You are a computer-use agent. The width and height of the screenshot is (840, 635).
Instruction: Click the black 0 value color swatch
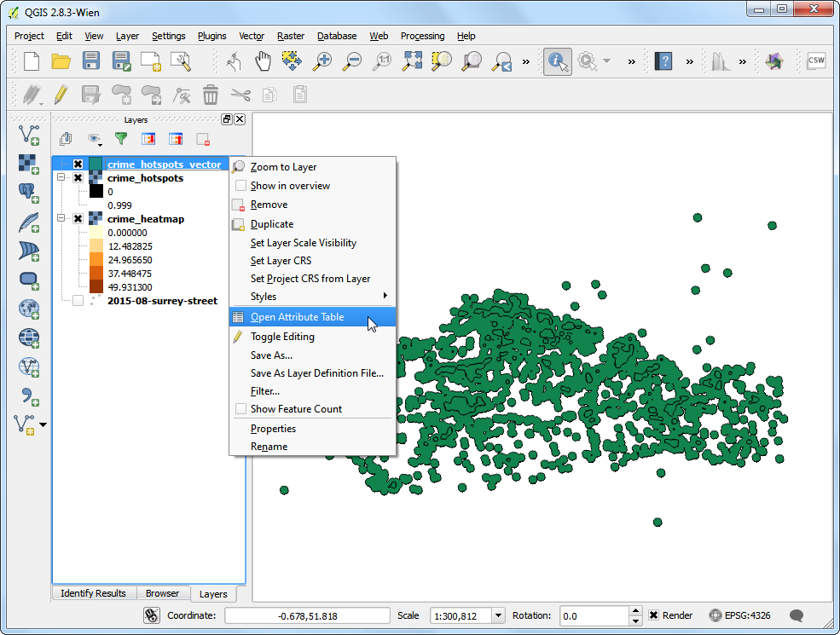[96, 191]
